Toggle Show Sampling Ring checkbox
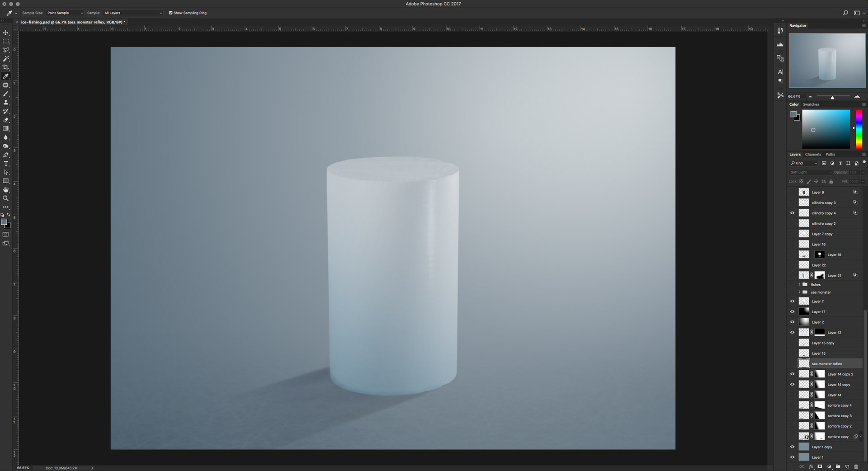This screenshot has width=868, height=471. point(171,13)
